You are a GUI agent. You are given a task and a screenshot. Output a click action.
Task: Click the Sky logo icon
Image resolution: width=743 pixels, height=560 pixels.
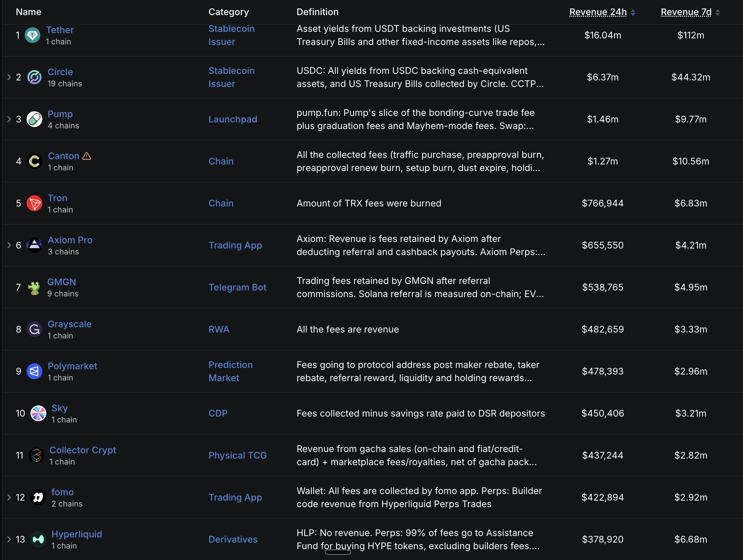point(38,413)
